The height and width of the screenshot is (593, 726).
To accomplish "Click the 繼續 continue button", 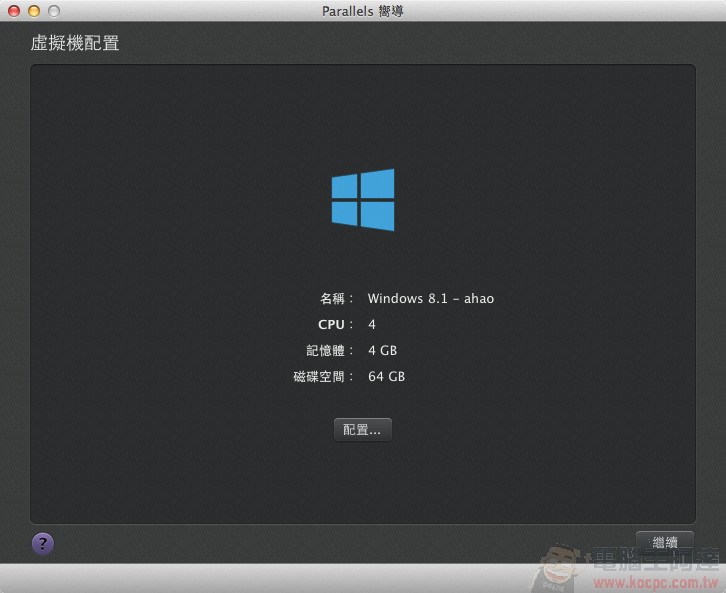I will point(665,542).
